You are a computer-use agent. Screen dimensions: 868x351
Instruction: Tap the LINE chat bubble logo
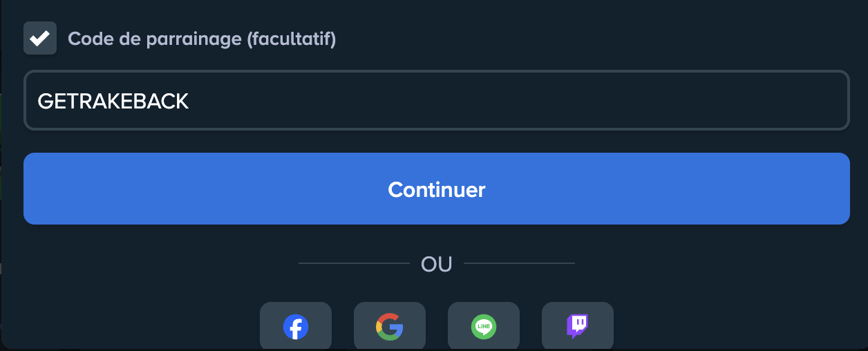(484, 326)
